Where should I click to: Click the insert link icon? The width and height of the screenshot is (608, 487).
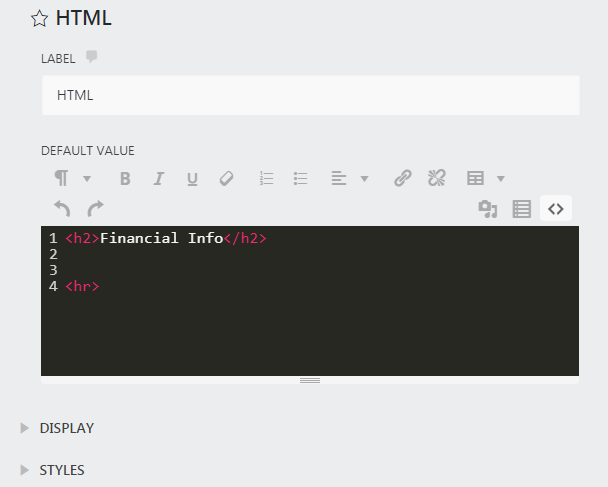[x=403, y=178]
